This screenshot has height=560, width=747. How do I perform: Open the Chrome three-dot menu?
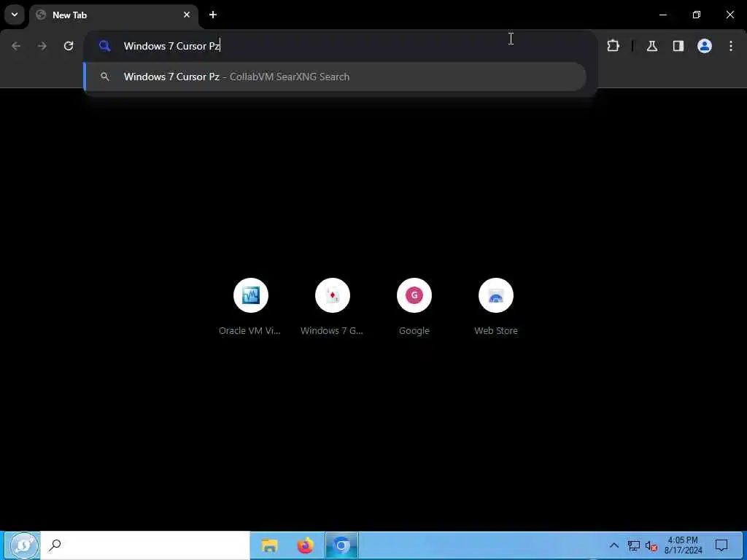coord(731,46)
